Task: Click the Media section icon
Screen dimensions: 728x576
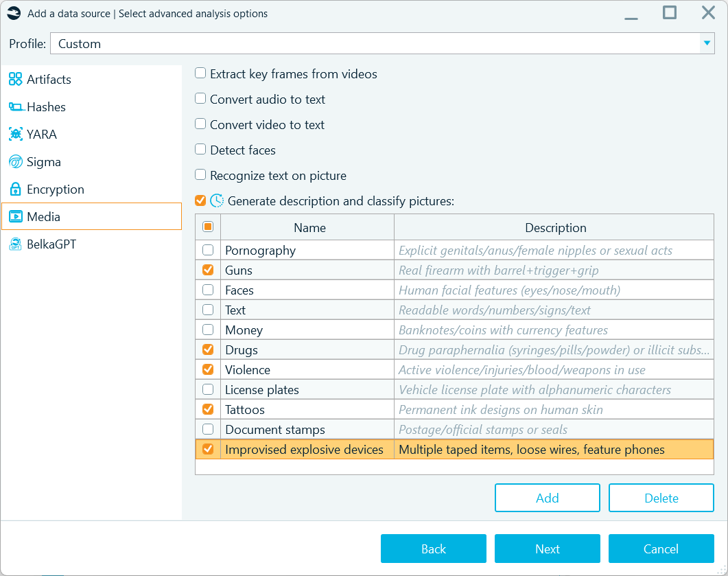Action: (x=15, y=217)
